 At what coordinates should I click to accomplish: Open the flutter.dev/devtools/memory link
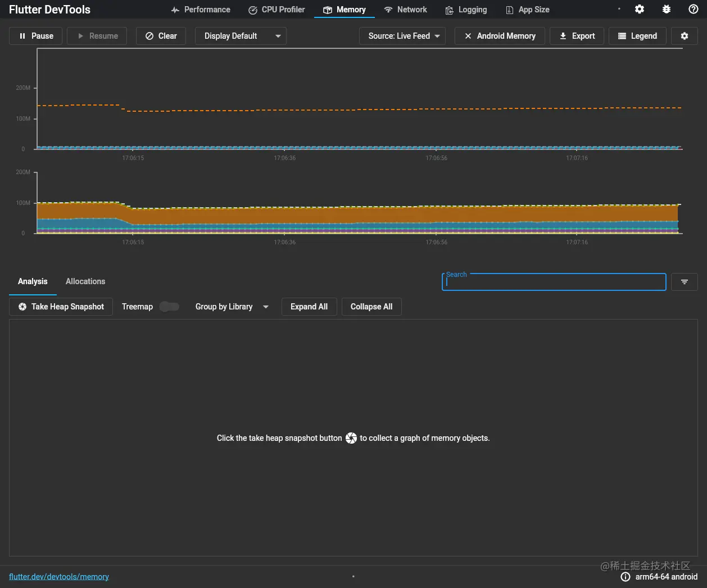(59, 577)
